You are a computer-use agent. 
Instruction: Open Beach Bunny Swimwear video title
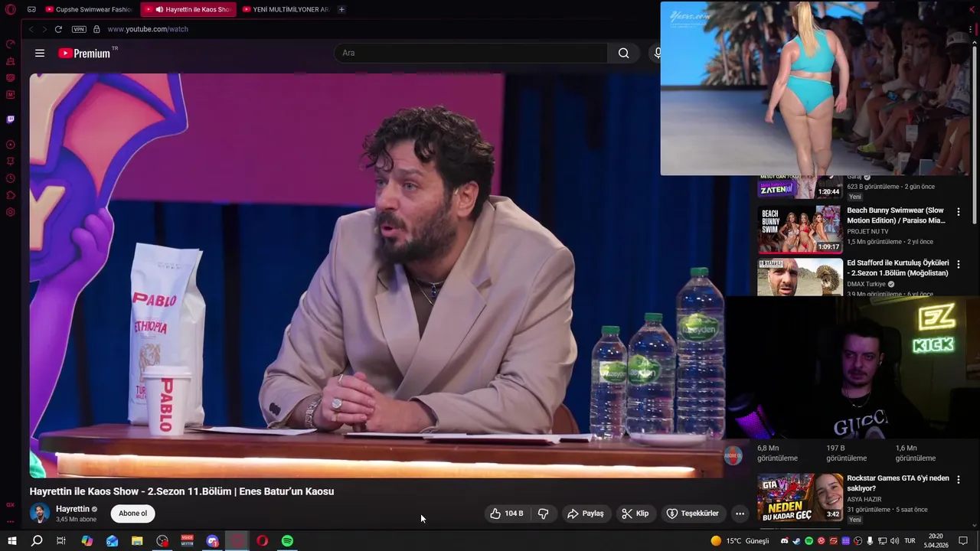point(896,215)
